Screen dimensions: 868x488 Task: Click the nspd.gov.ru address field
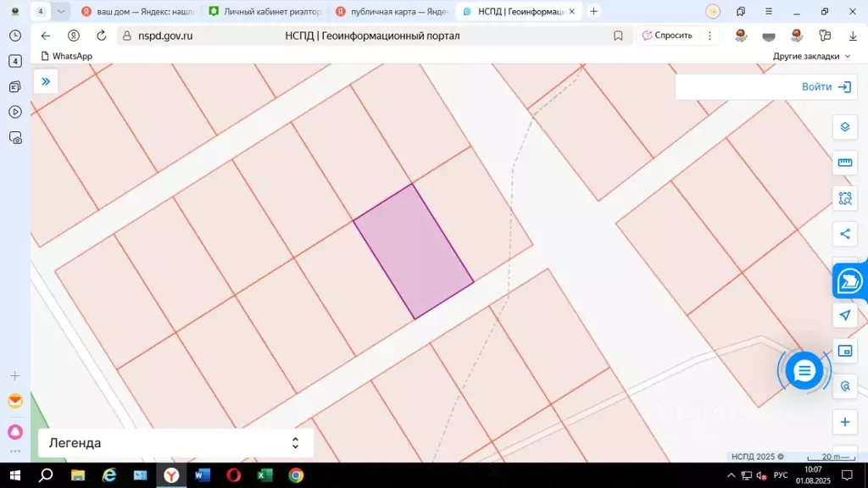pos(165,36)
